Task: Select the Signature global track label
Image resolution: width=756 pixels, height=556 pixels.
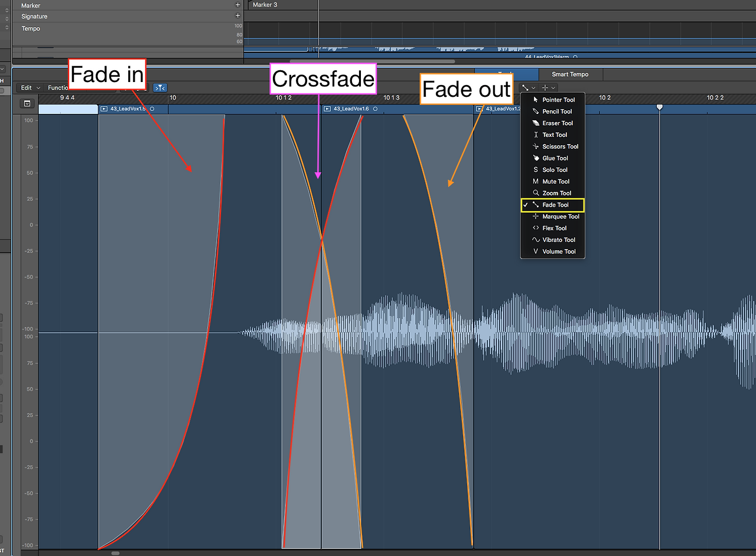Action: pos(34,17)
